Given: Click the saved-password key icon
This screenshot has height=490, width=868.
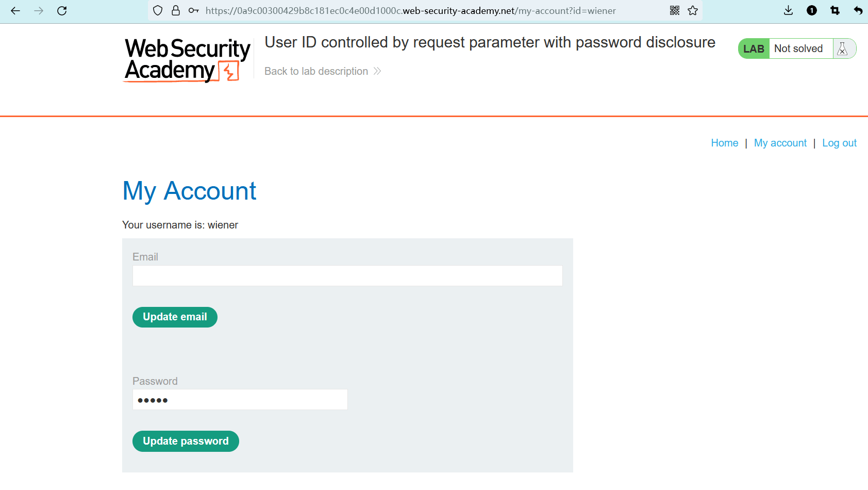Looking at the screenshot, I should coord(194,11).
